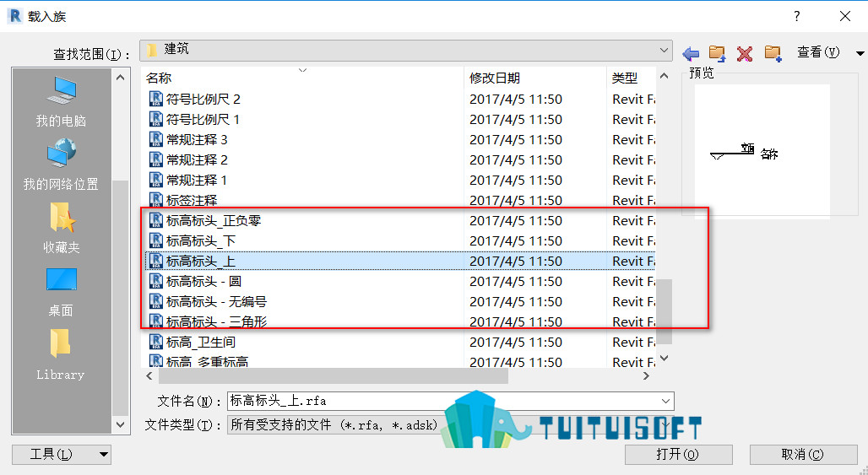Screen dimensions: 868x475
Task: Select file 标高标头 - 无编号
Action: (x=216, y=302)
